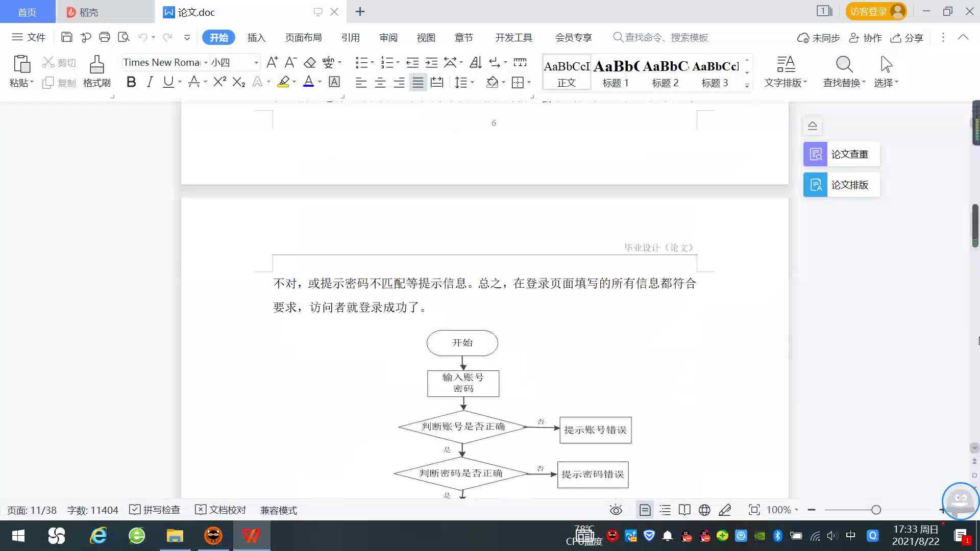
Task: Toggle bold formatting
Action: 131,82
